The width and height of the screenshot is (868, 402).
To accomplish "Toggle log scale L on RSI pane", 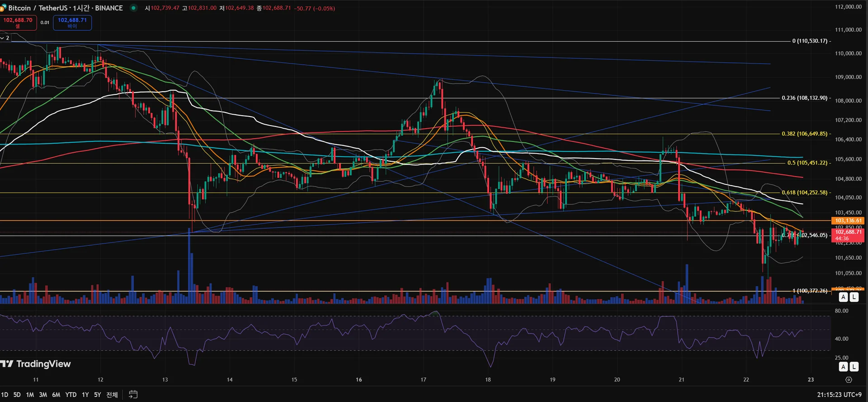I will coord(854,366).
